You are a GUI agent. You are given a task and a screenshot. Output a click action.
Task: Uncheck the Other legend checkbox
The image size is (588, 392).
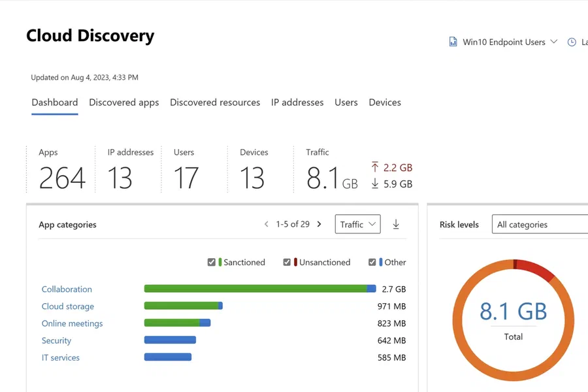point(372,262)
